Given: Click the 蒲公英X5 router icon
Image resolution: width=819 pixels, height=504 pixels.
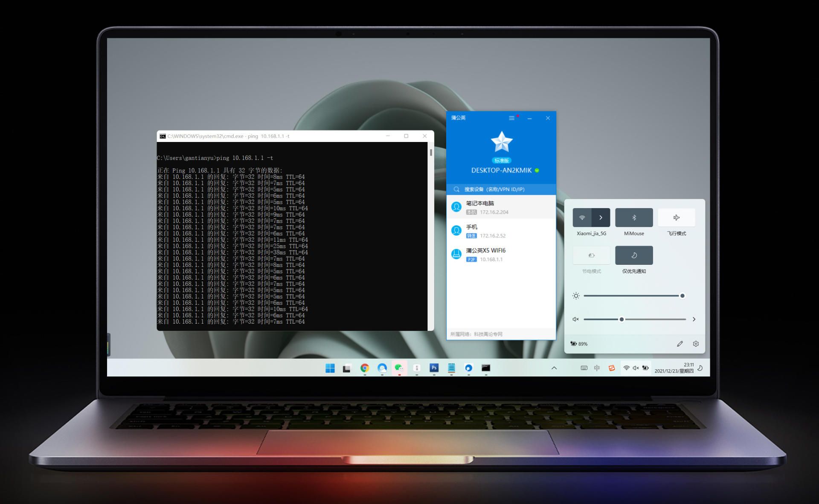Looking at the screenshot, I should (456, 255).
